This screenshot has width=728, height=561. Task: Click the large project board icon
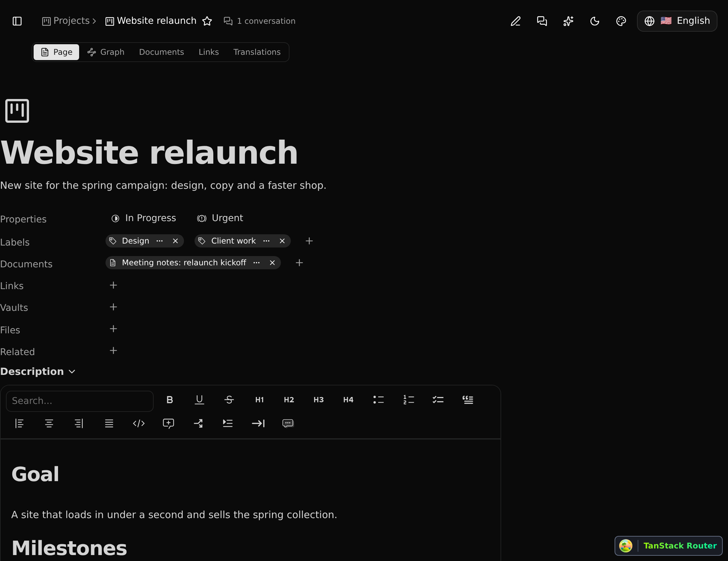coord(17,111)
